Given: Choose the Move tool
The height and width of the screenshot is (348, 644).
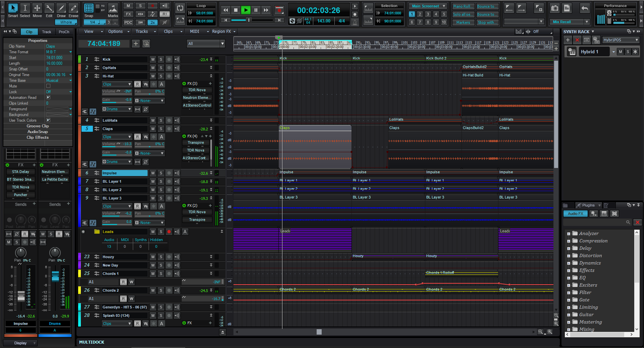Looking at the screenshot, I should (x=37, y=8).
